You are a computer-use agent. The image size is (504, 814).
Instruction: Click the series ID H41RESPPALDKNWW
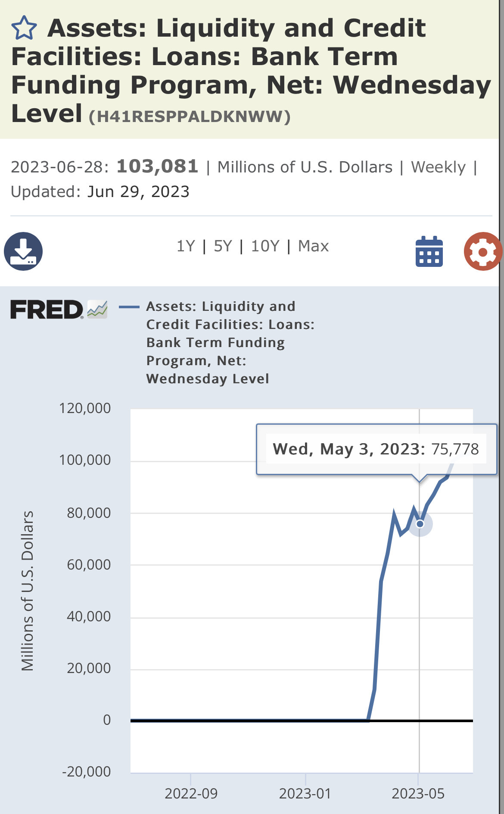coord(190,117)
